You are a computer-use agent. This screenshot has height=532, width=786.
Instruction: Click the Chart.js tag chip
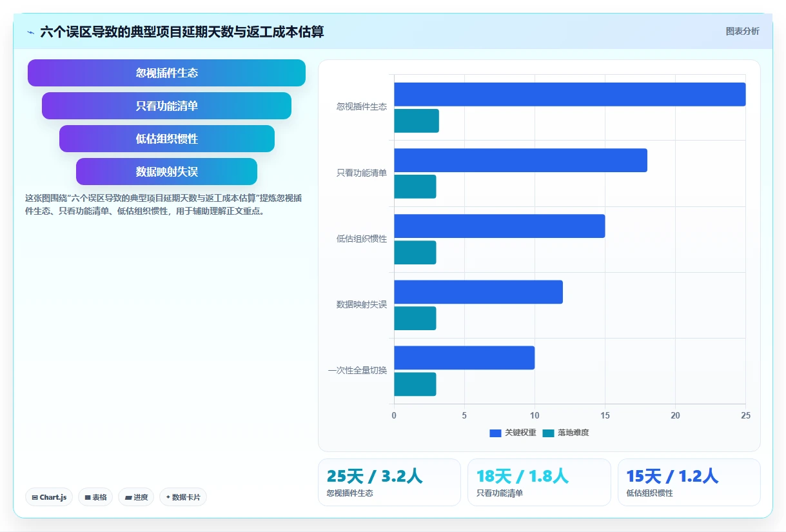49,497
